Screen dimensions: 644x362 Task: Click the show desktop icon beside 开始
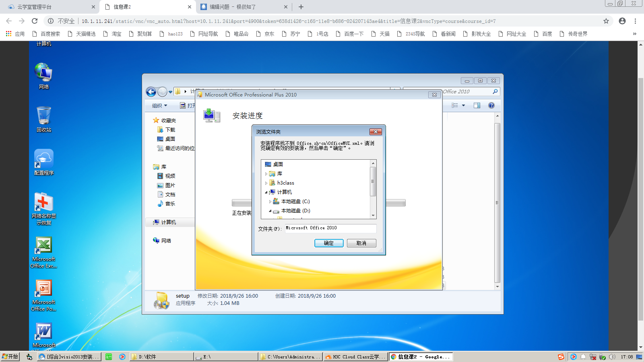pyautogui.click(x=29, y=357)
